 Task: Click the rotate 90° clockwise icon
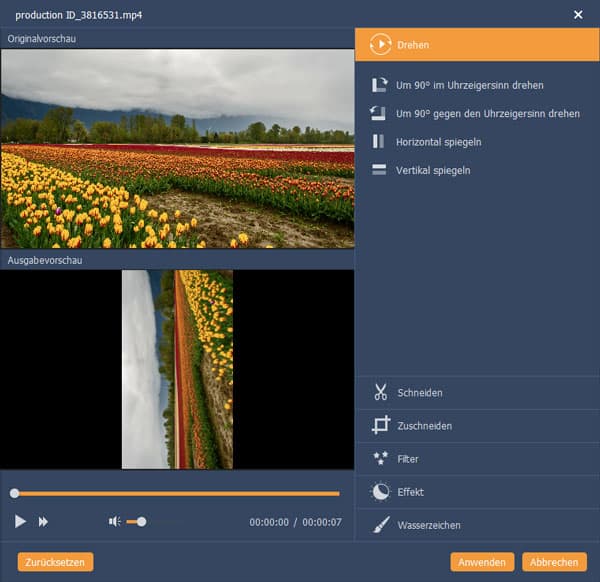[379, 86]
